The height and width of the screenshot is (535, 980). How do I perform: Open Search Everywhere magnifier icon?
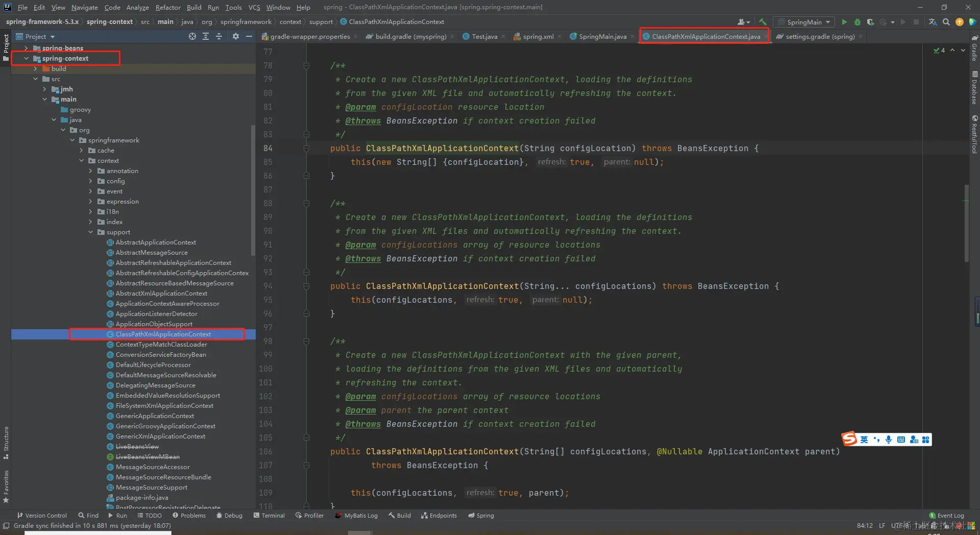[946, 22]
